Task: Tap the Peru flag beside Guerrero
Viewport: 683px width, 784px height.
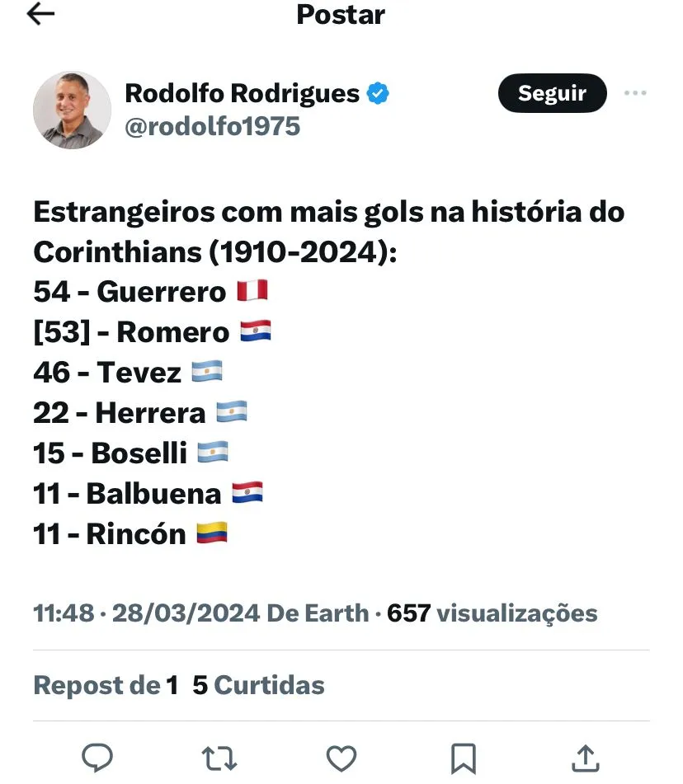Action: point(252,291)
